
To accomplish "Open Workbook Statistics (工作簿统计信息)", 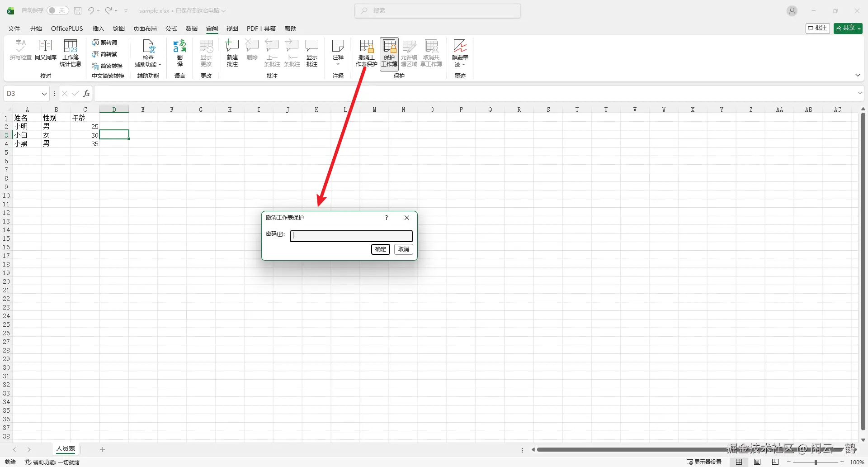I will (71, 53).
